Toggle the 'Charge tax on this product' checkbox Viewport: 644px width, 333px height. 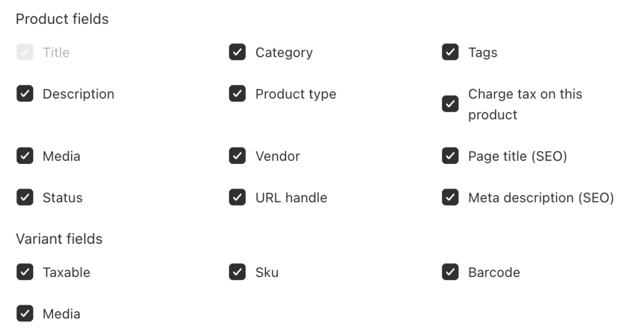[x=450, y=104]
